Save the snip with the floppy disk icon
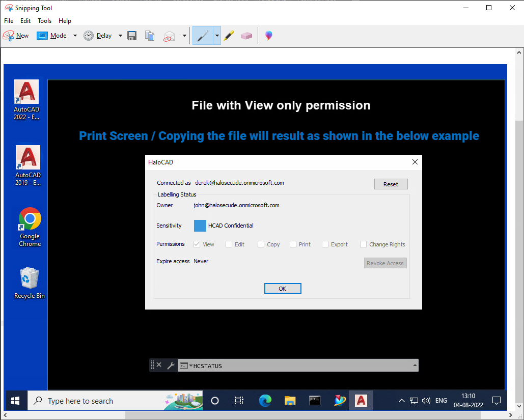 [x=132, y=36]
